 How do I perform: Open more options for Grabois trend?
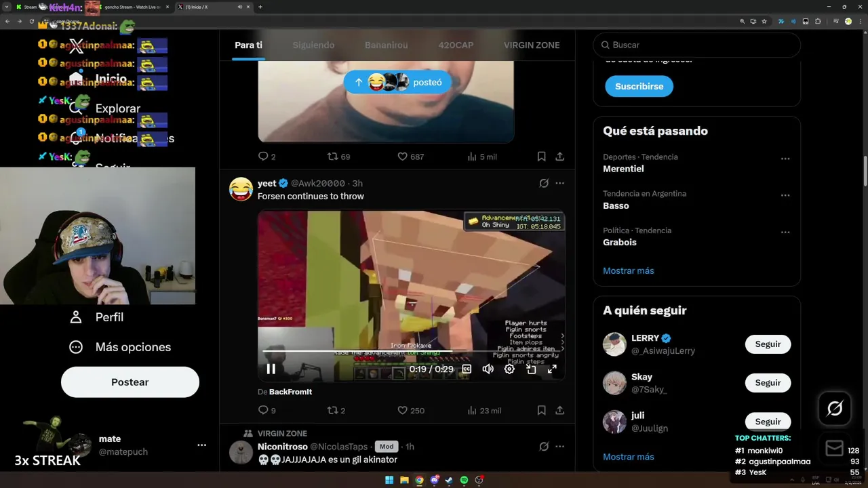point(785,232)
